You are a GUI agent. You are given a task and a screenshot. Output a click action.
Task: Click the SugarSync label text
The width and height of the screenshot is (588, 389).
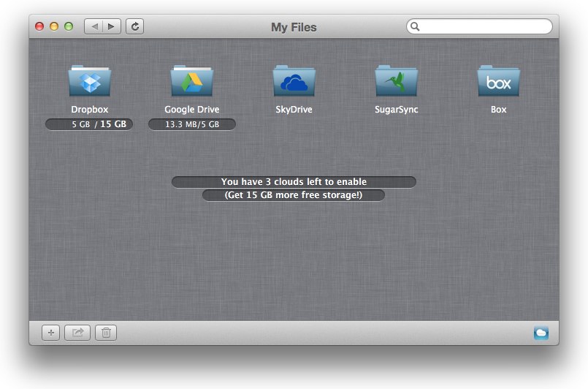[x=397, y=109]
